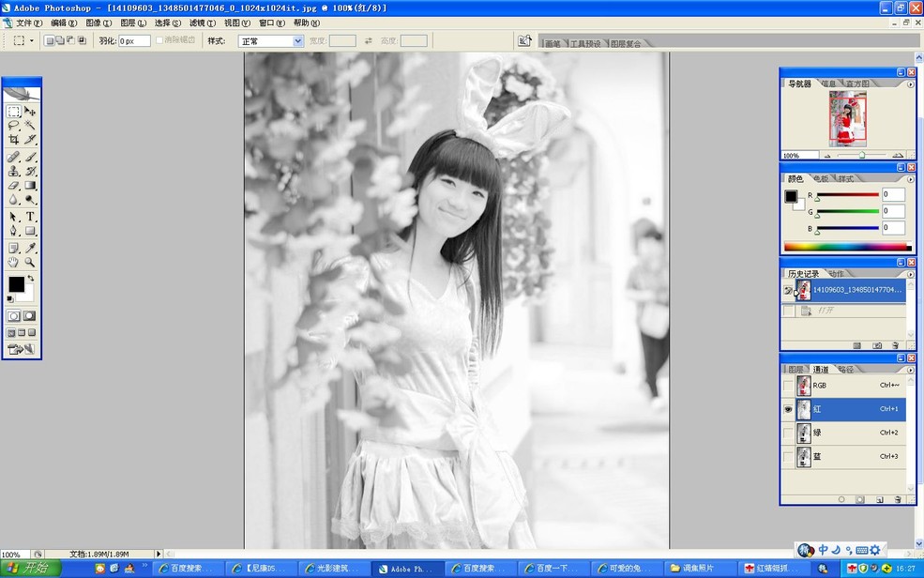Open the Channels panel menu arrow
924x578 pixels.
(911, 370)
